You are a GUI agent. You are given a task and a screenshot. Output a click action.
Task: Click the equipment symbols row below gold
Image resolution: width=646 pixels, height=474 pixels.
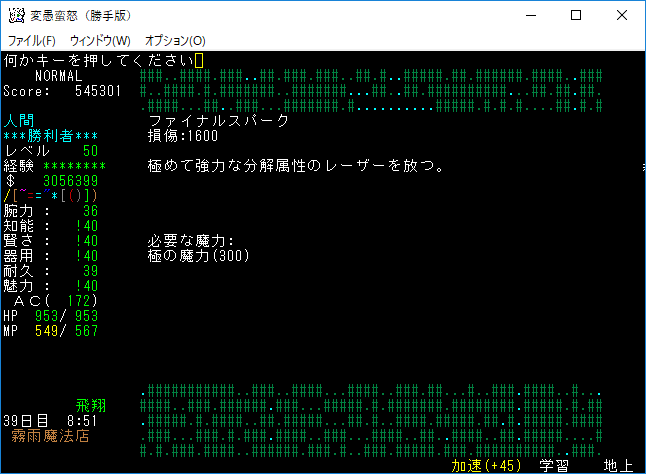[x=50, y=196]
